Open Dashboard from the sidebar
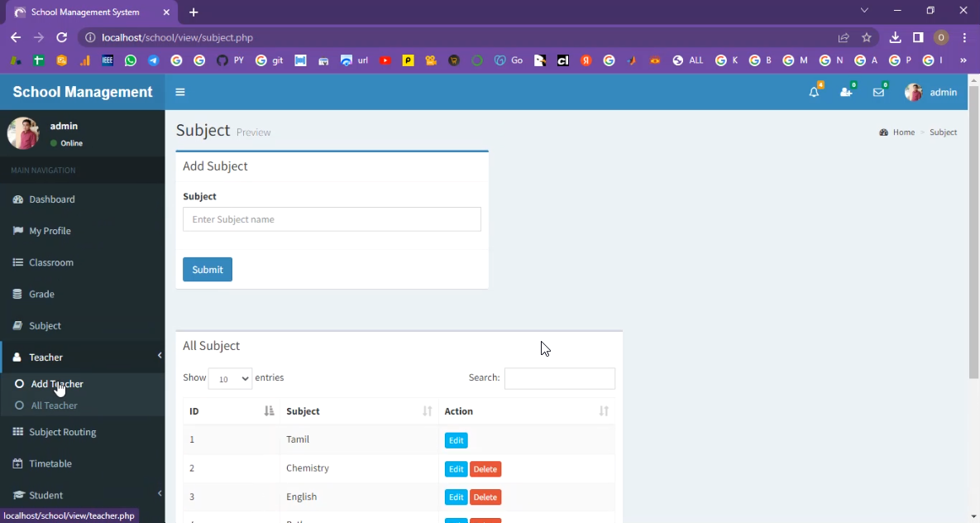980x523 pixels. point(52,199)
